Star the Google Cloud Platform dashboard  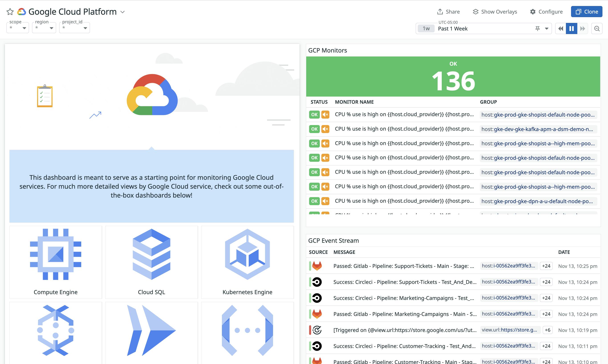[x=10, y=11]
